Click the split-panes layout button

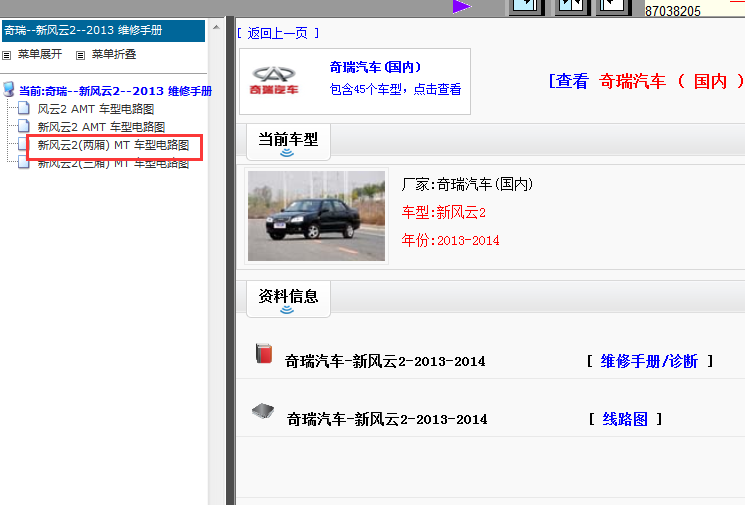coord(572,7)
